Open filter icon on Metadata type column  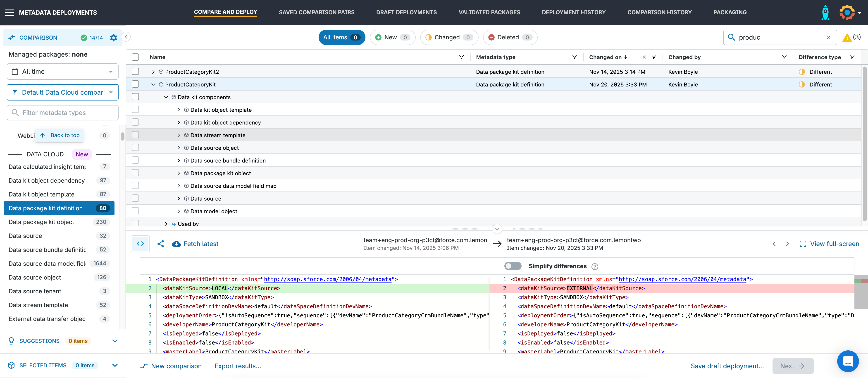pos(575,57)
